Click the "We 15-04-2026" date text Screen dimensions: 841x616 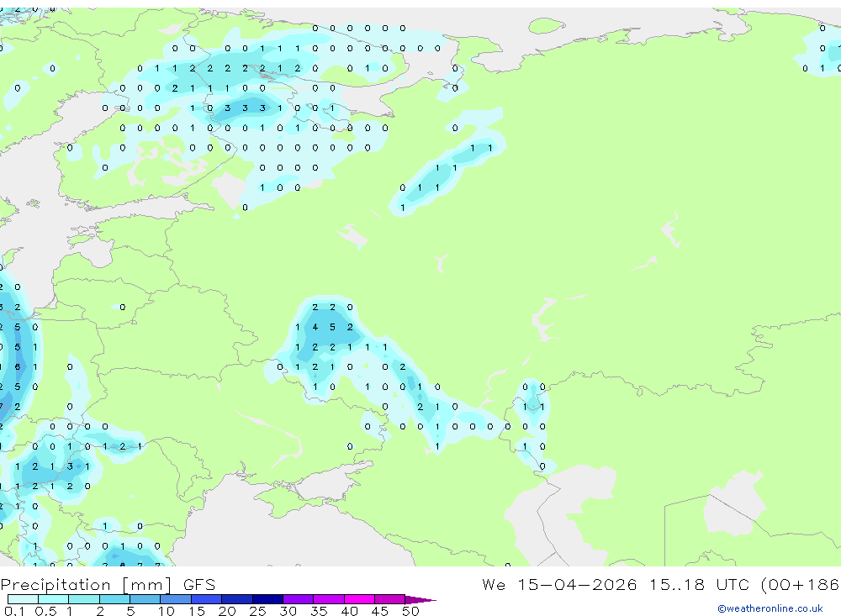click(x=559, y=584)
